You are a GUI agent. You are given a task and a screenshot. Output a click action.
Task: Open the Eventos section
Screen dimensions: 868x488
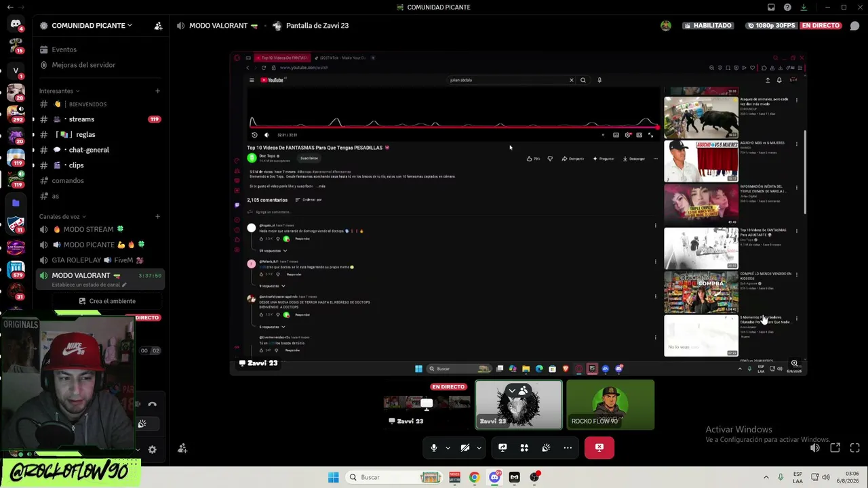[x=99, y=49]
